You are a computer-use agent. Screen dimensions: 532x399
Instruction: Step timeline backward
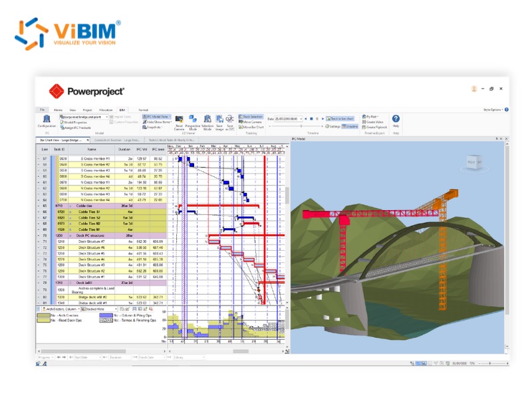pos(305,119)
